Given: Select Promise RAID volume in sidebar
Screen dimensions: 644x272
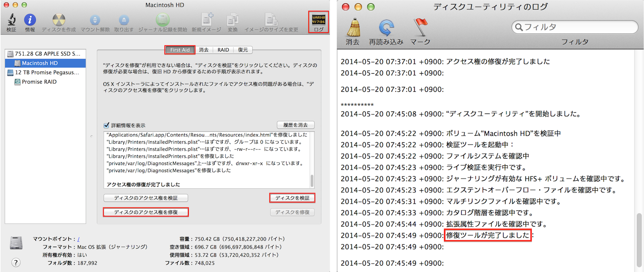Looking at the screenshot, I should [45, 82].
